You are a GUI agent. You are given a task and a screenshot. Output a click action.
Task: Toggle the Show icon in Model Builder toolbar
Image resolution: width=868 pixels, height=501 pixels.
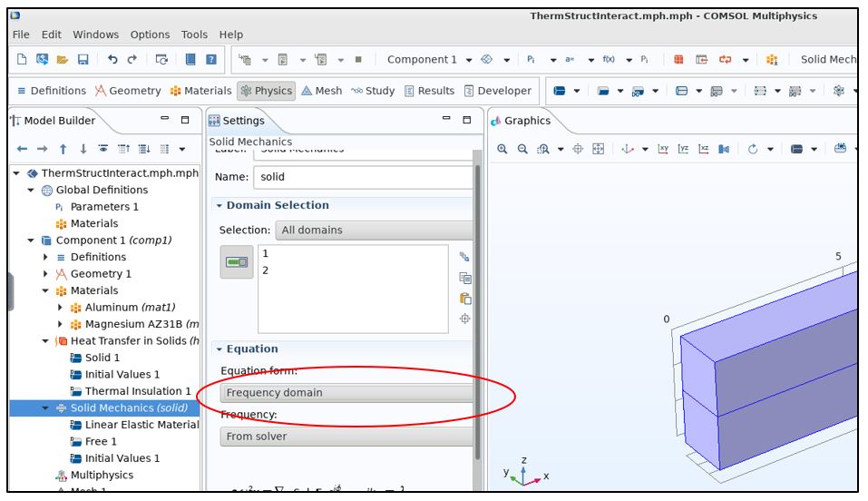103,149
